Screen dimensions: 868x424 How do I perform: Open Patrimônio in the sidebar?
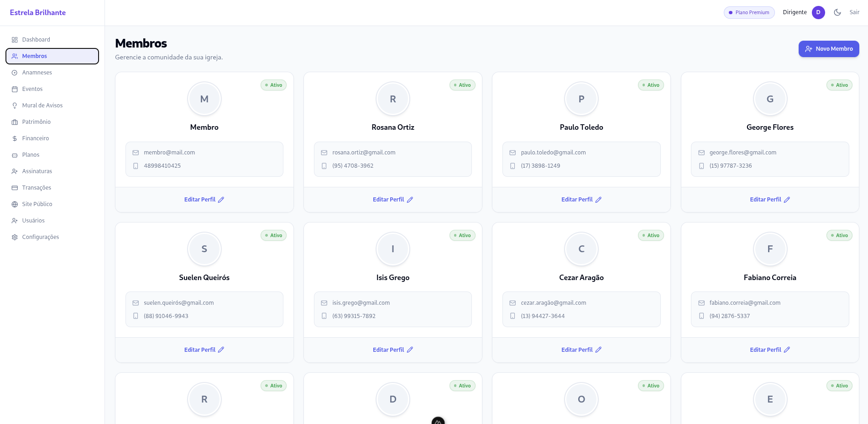point(52,122)
